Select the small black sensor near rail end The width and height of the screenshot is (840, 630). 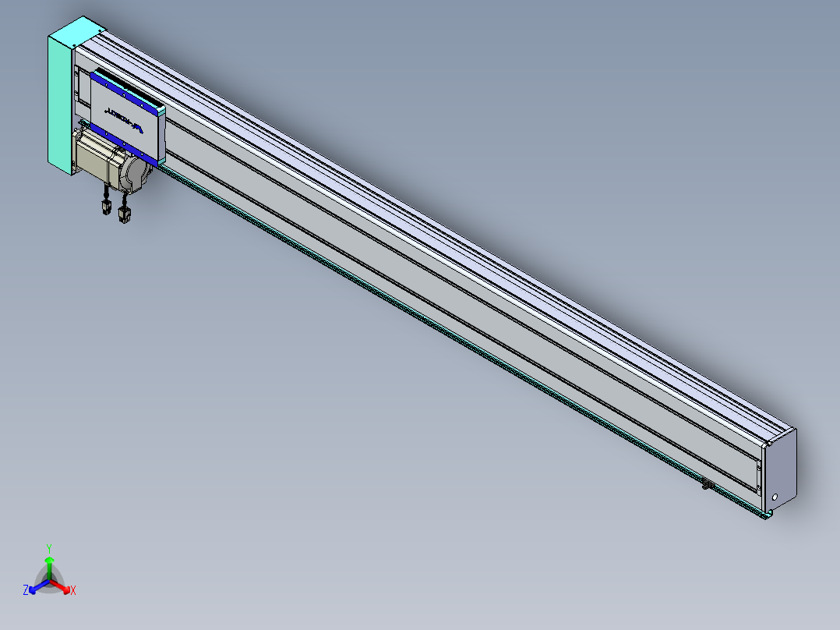(708, 485)
